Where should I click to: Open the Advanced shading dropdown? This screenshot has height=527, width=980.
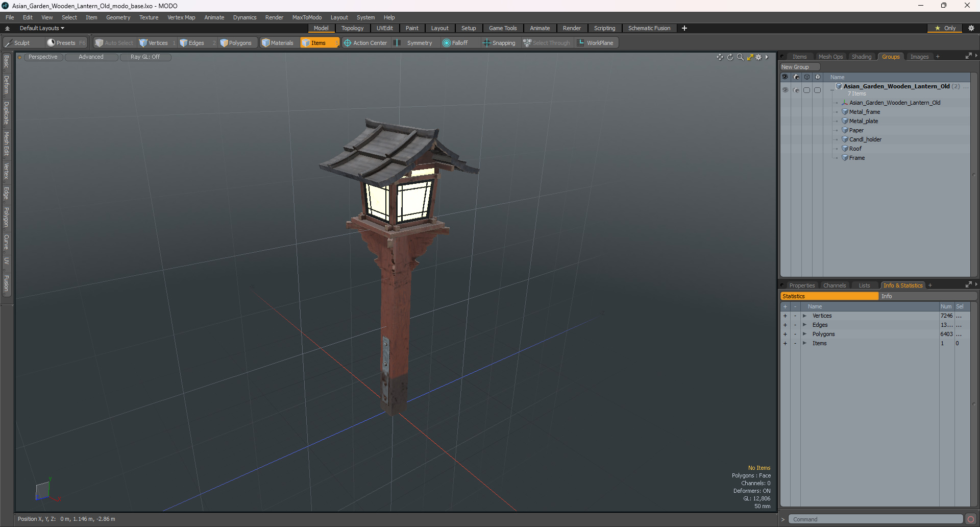point(91,57)
